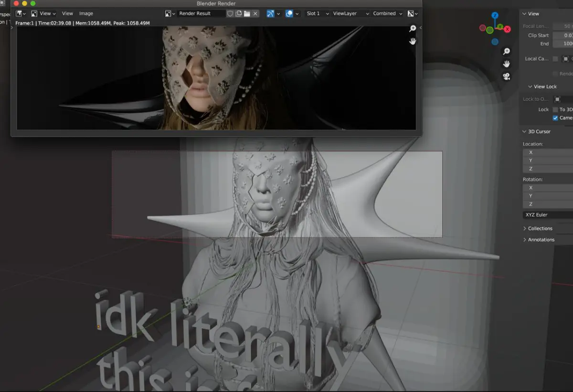
Task: Click the rendered image in Blender Render window
Action: coord(216,77)
